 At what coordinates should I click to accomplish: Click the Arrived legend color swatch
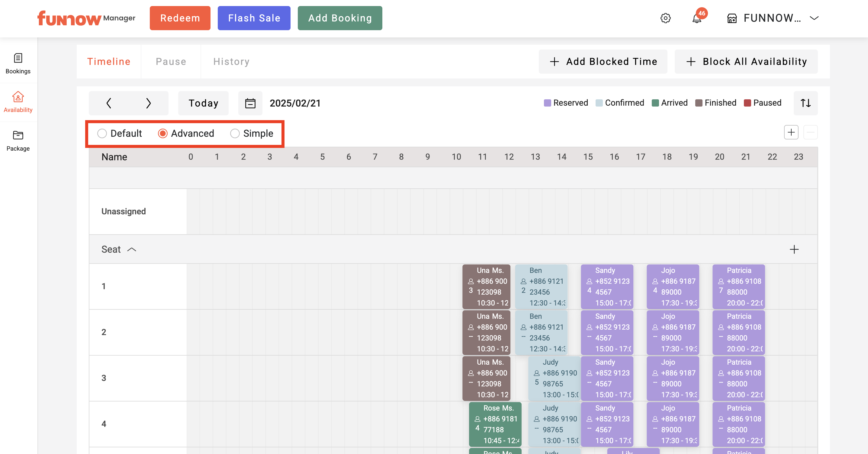(x=655, y=103)
